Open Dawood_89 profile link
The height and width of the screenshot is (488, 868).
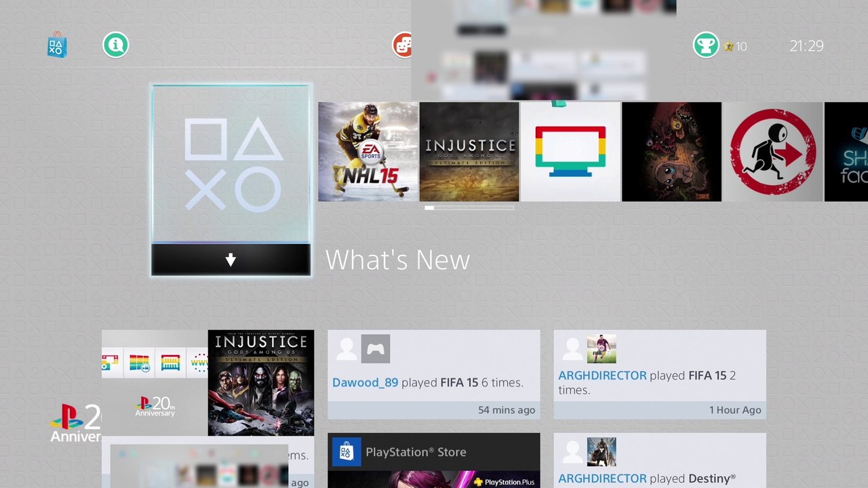(x=366, y=383)
